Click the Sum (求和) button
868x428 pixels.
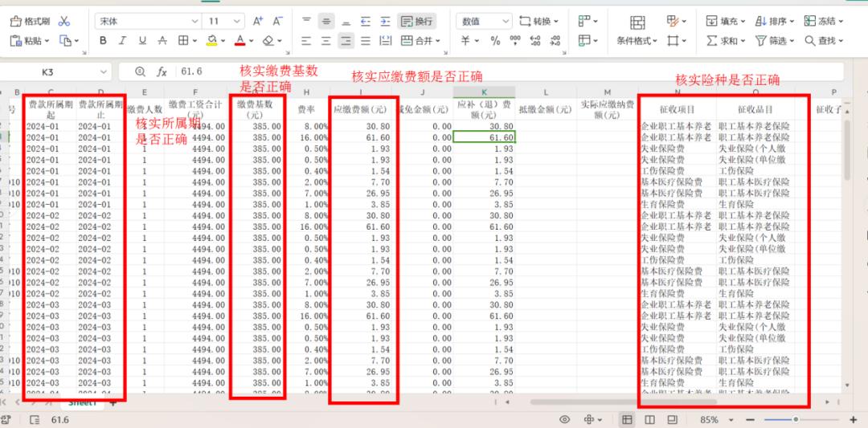point(725,40)
